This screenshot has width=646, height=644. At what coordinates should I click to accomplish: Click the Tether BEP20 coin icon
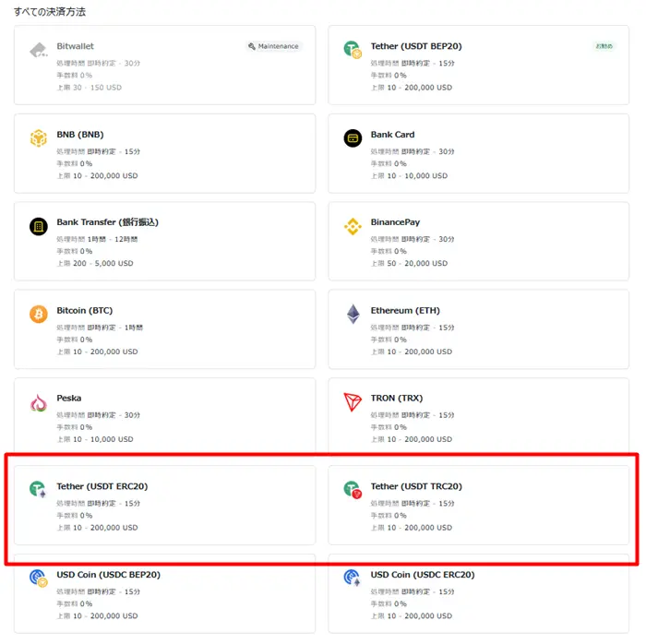point(353,50)
